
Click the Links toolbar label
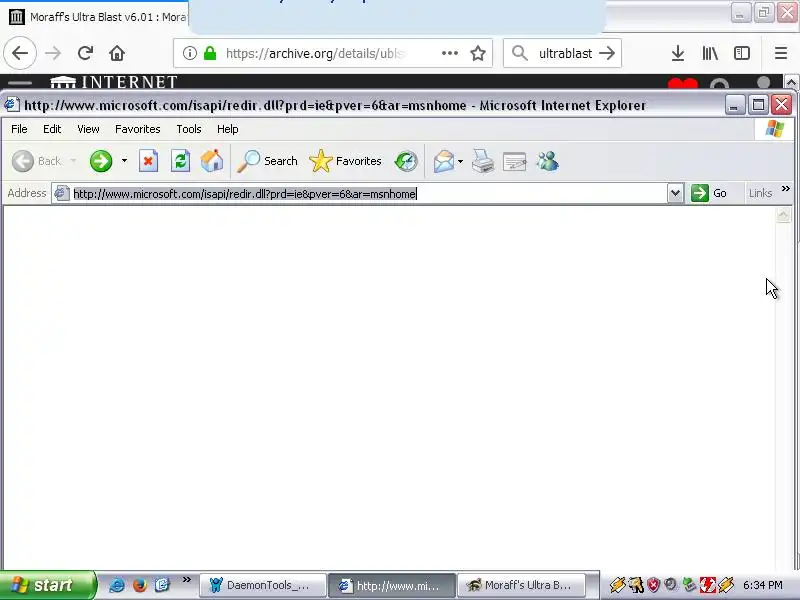(x=760, y=193)
